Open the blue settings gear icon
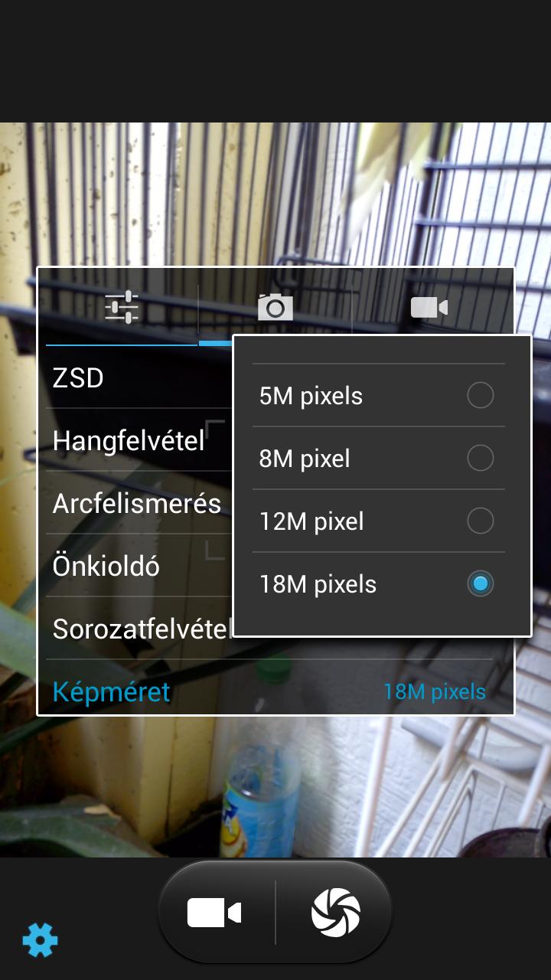 pos(40,939)
